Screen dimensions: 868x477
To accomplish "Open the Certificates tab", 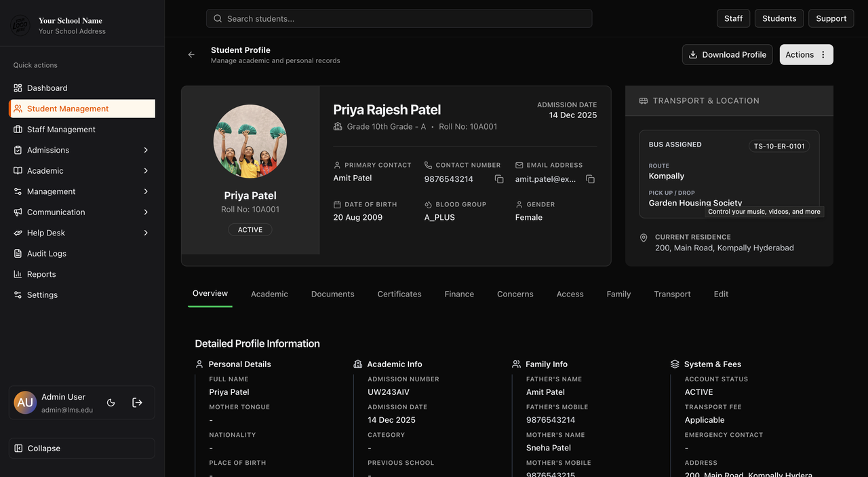I will coord(399,294).
